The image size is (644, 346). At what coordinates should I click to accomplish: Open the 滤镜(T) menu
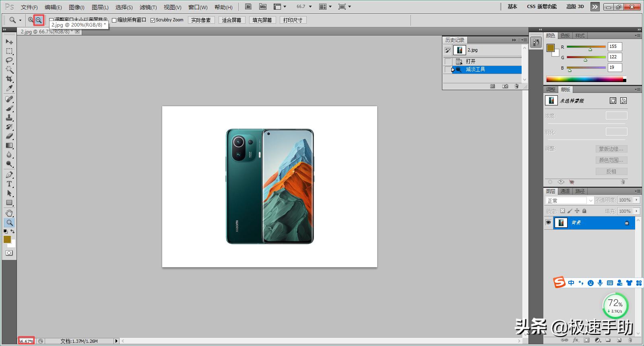click(x=148, y=7)
